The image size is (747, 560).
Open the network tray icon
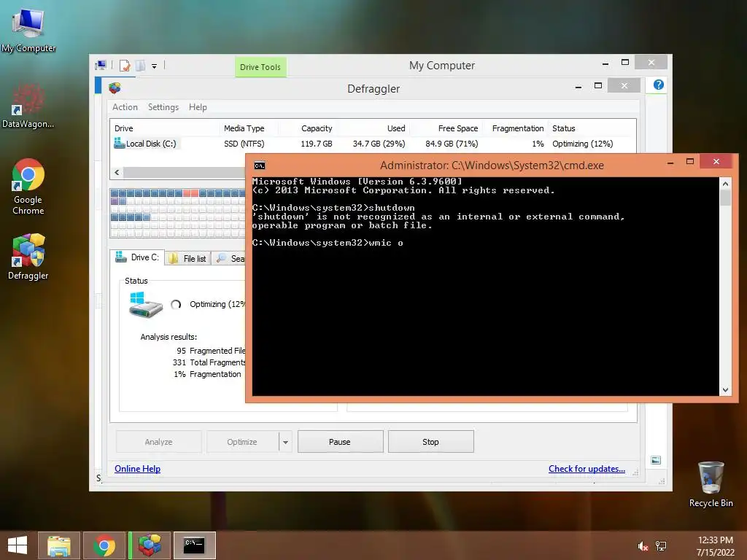click(661, 546)
